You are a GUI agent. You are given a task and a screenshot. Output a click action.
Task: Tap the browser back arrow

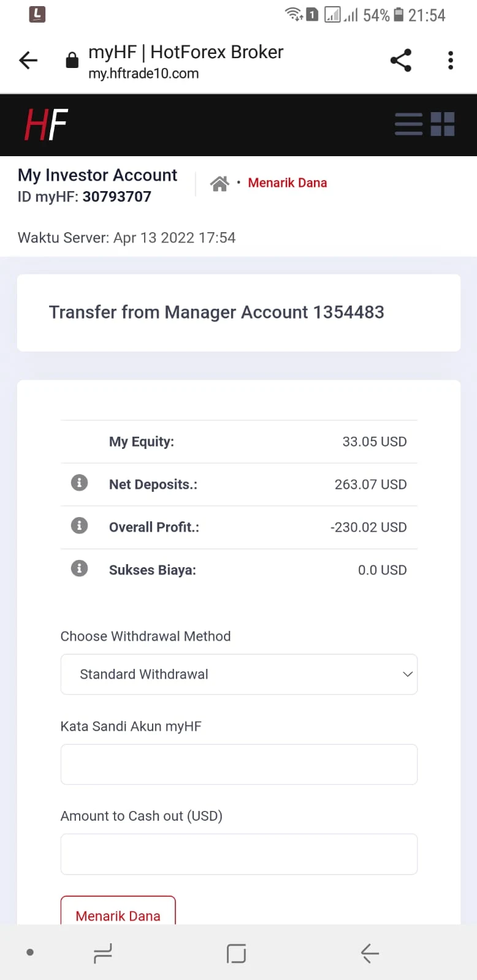28,60
